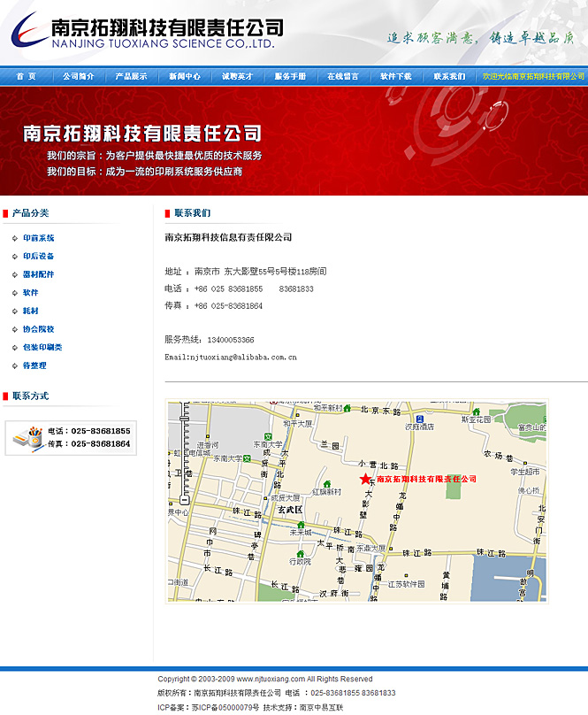Click the red star marker on map
The width and height of the screenshot is (588, 715).
point(365,479)
